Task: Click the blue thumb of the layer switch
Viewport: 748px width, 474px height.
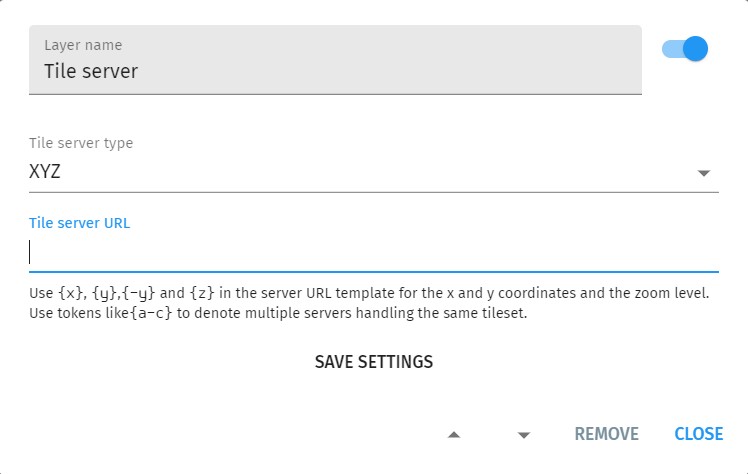Action: pyautogui.click(x=695, y=49)
